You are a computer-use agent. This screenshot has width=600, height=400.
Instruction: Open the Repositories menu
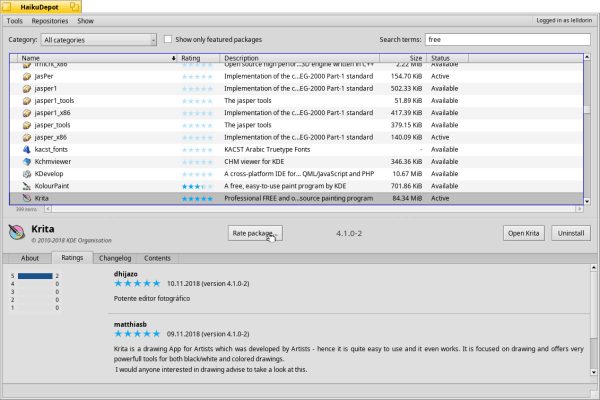pos(50,20)
